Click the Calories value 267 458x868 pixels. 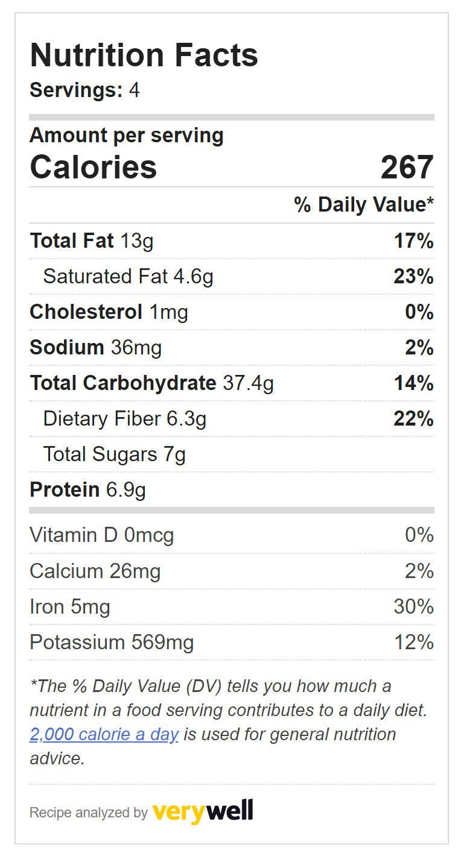(x=407, y=167)
